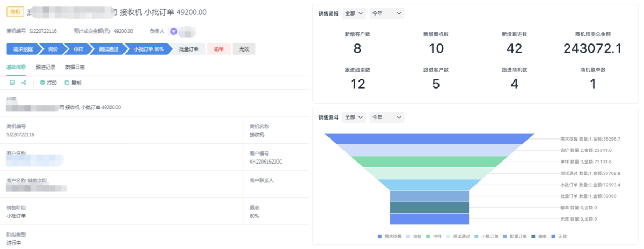Set stage to 批量订单
The image size is (644, 249).
[188, 49]
